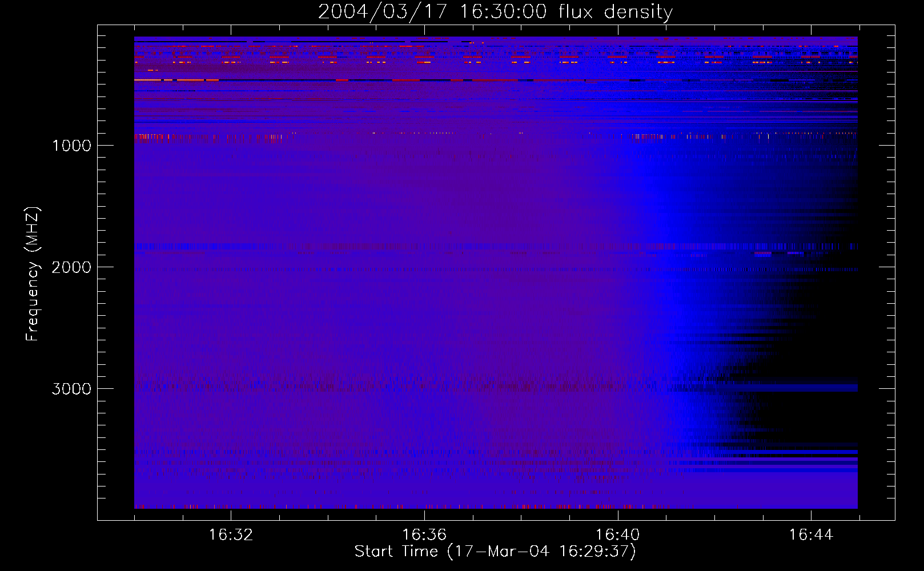This screenshot has width=924, height=571.
Task: Click the 3000 frequency tick label
Action: click(x=71, y=389)
